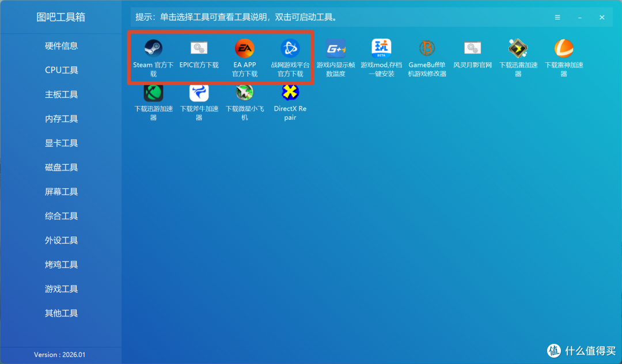Click the Version : 2026.01 text
This screenshot has height=364, width=622.
pos(59,354)
